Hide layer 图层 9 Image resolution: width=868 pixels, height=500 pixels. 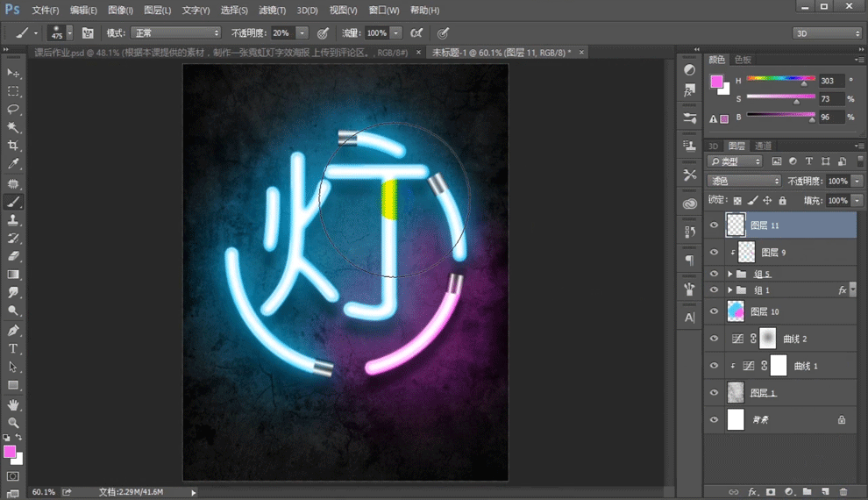click(x=714, y=252)
